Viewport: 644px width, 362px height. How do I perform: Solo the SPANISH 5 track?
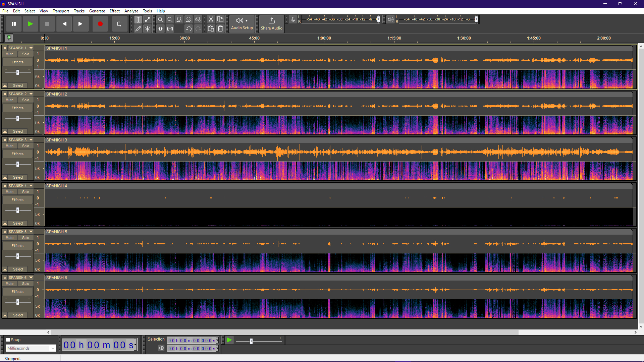tap(26, 238)
